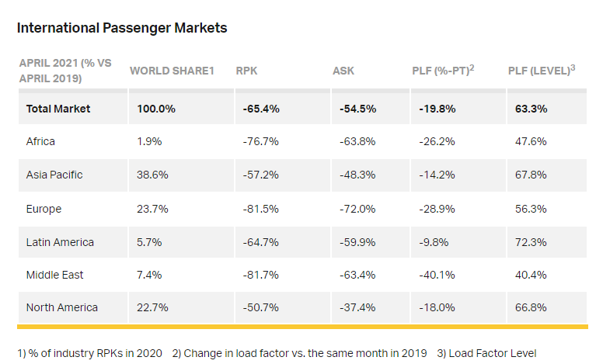Click the footnote about industry RPKs in 2020
Image resolution: width=589 pixels, height=364 pixels.
89,353
